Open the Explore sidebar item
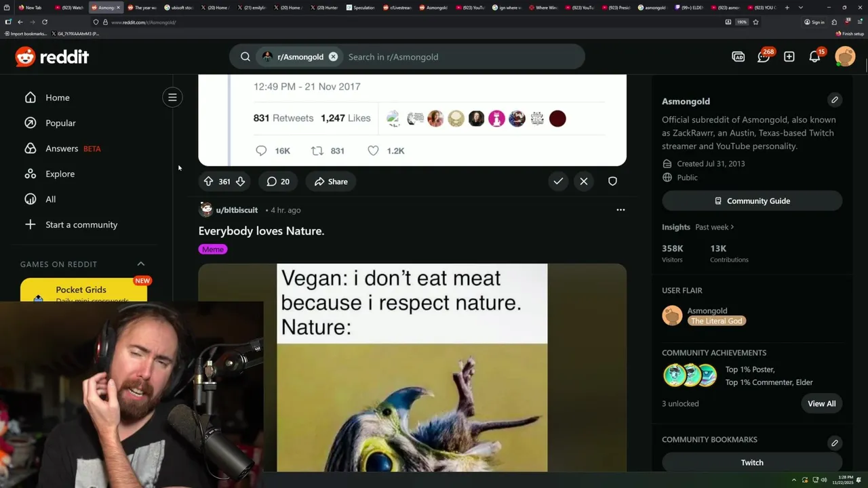The image size is (868, 488). (x=60, y=174)
